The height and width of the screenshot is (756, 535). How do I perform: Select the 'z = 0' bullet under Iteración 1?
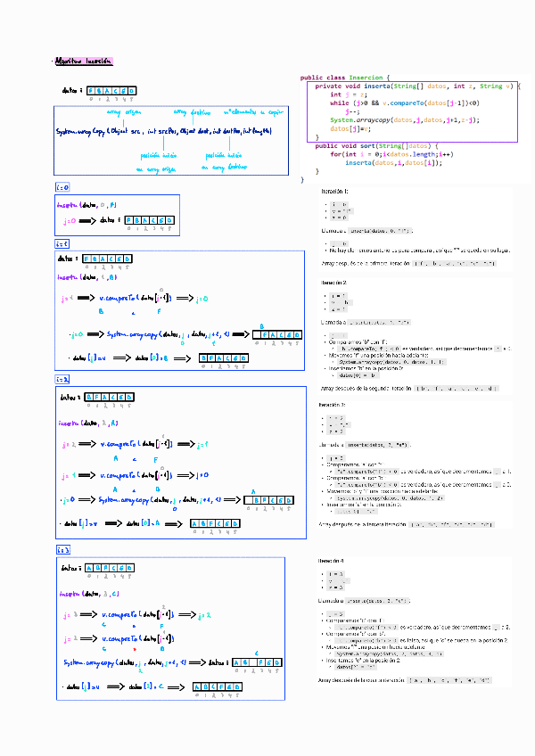coord(339,218)
